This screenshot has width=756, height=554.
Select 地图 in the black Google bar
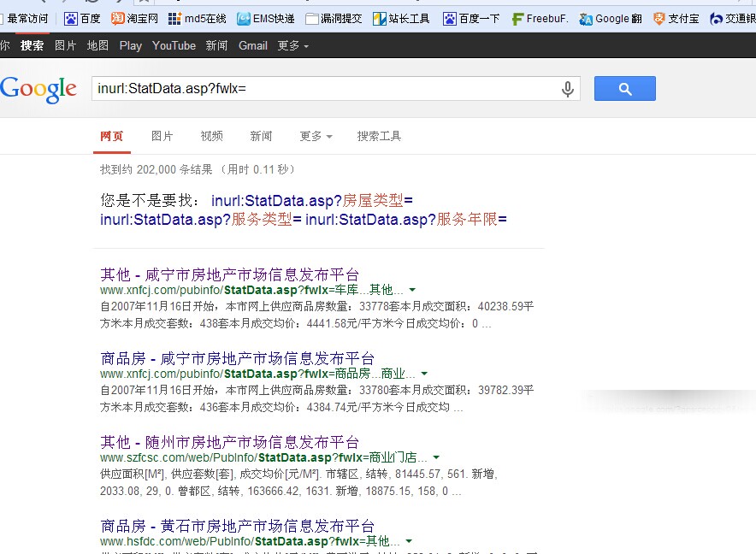[97, 46]
